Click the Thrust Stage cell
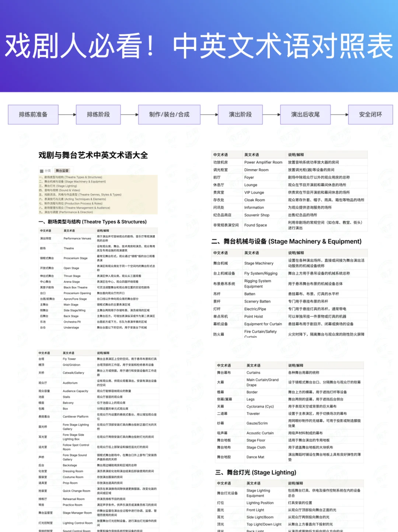 72,276
